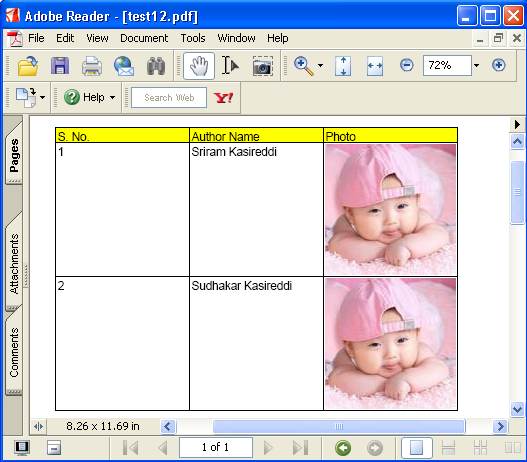Switch to the Facing pages layout
The image size is (527, 462).
point(513,448)
